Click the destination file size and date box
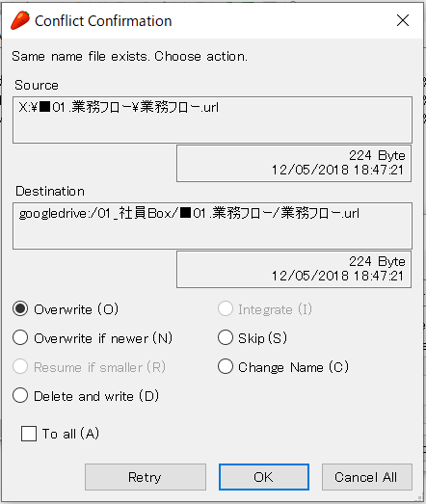The image size is (426, 504). 294,270
